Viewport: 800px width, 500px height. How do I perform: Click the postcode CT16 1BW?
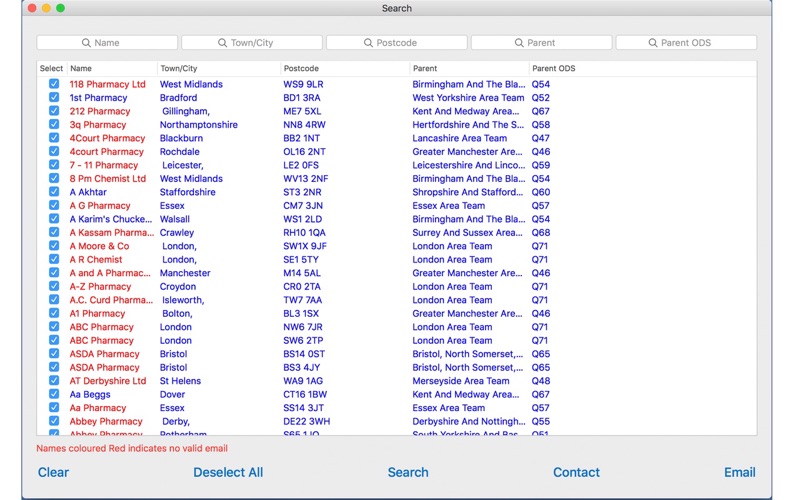[305, 394]
